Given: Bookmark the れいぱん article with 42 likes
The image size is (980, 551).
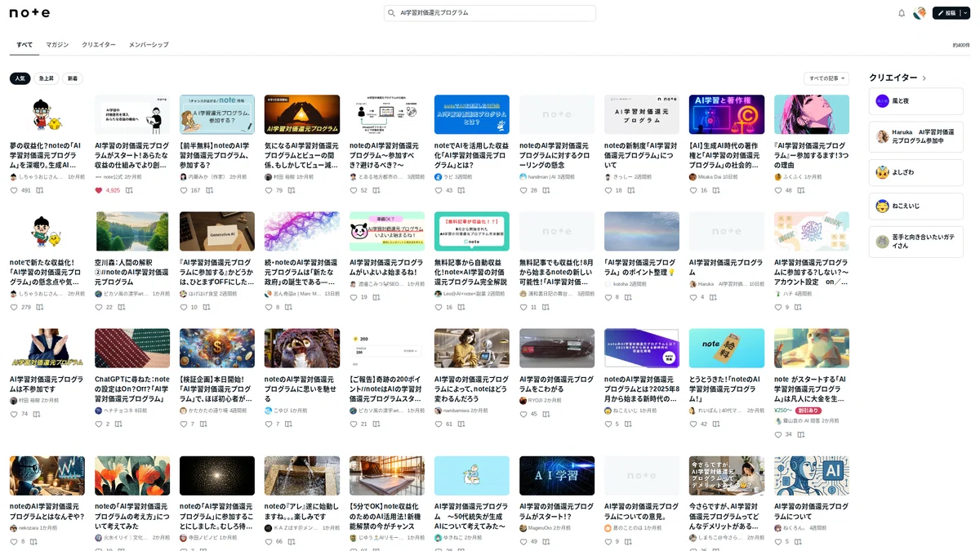Looking at the screenshot, I should pos(716,424).
